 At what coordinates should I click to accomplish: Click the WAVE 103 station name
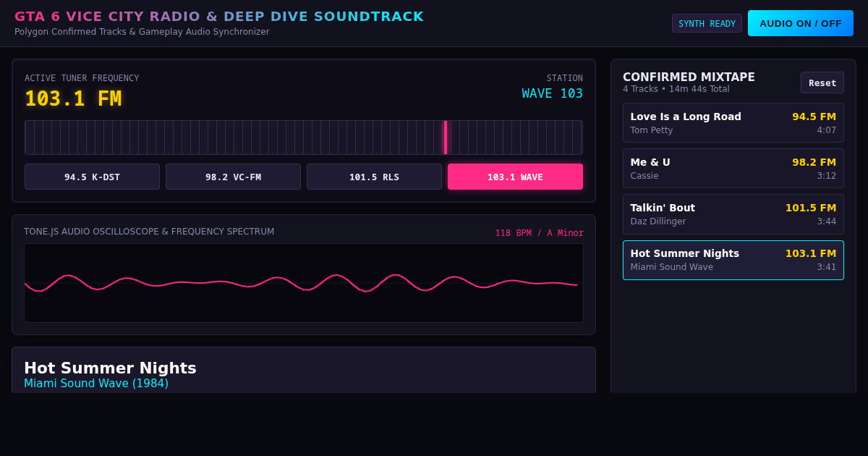click(x=553, y=93)
